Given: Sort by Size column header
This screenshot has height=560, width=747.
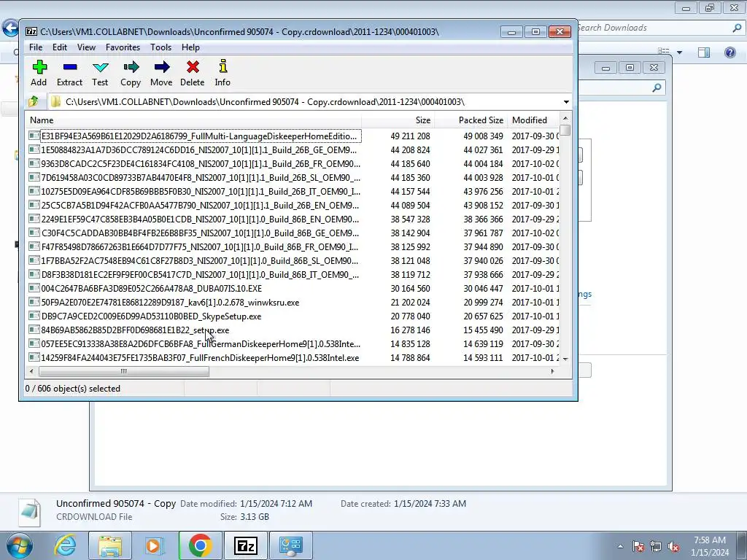Looking at the screenshot, I should 398,120.
